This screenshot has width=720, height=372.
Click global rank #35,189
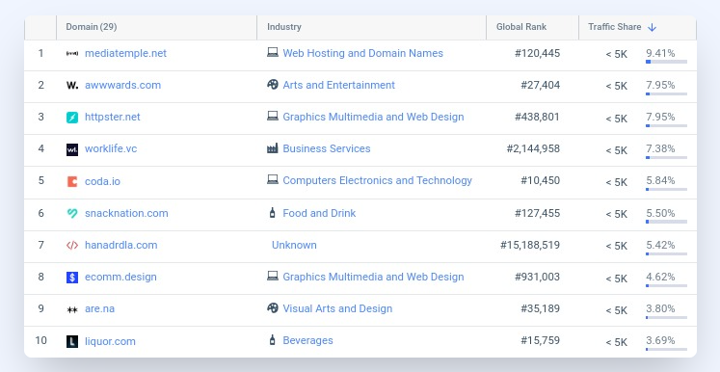click(x=540, y=309)
